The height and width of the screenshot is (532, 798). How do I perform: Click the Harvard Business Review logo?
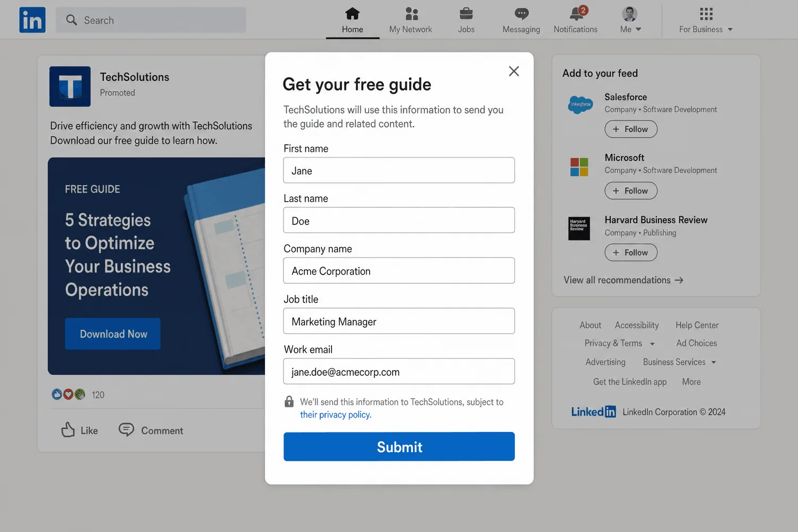click(x=579, y=229)
